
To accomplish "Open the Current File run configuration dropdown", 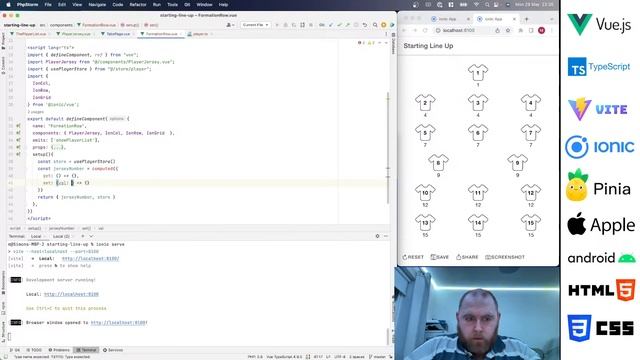I will 256,25.
